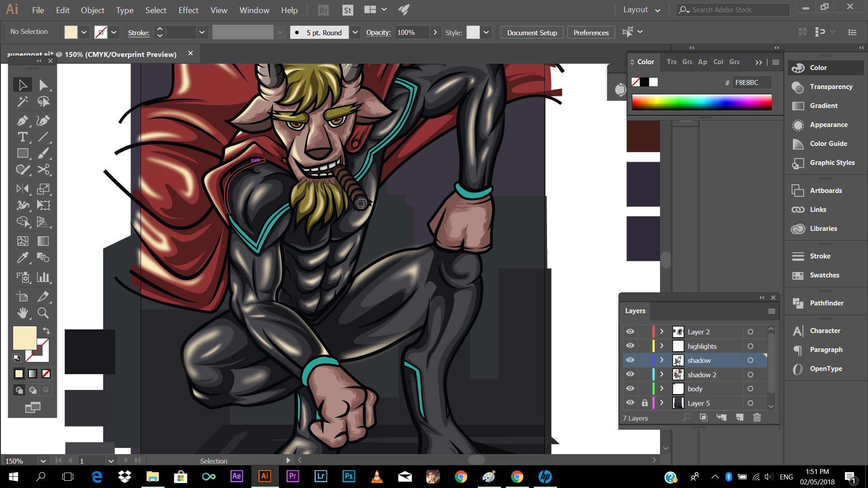Screen dimensions: 868x488
Task: Click Create New Layer icon
Action: click(740, 418)
